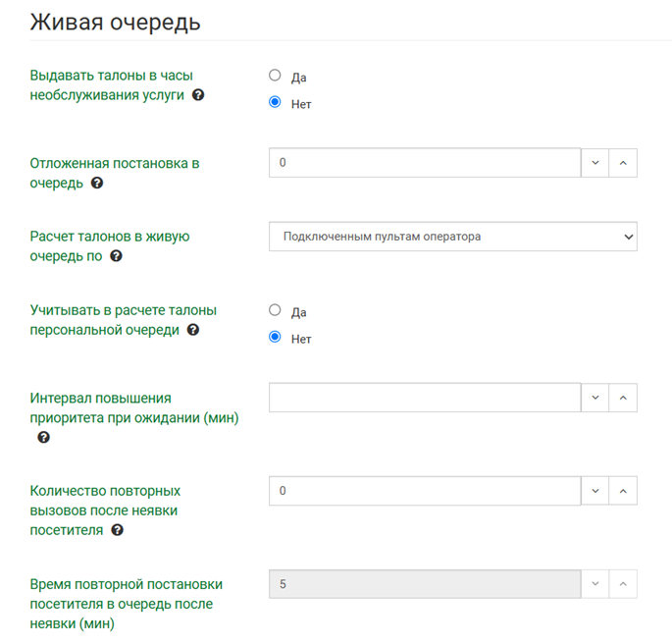Show help for 'Расчет талонов в живую очередь по'
The height and width of the screenshot is (644, 672).
[x=116, y=256]
